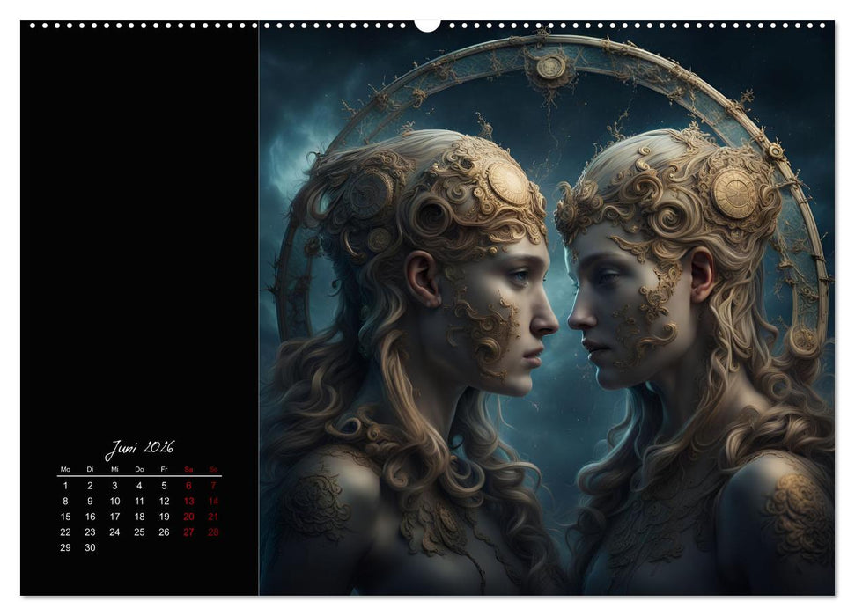The height and width of the screenshot is (616, 855).
Task: Select the red date 28
Action: click(214, 531)
